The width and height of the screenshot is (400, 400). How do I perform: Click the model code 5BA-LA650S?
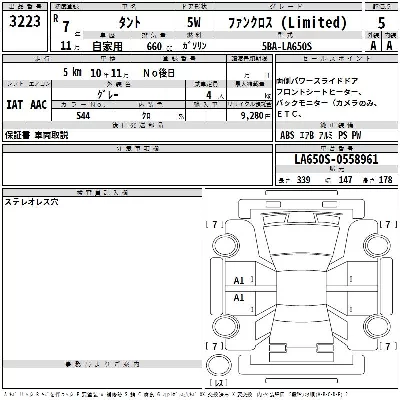287,46
